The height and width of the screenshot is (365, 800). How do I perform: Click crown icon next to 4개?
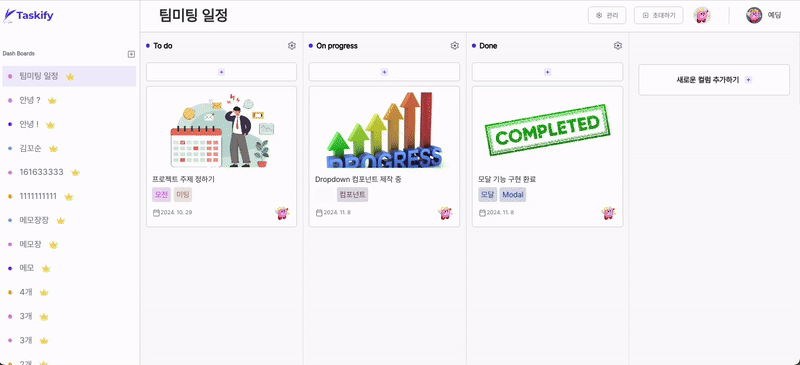pos(43,293)
